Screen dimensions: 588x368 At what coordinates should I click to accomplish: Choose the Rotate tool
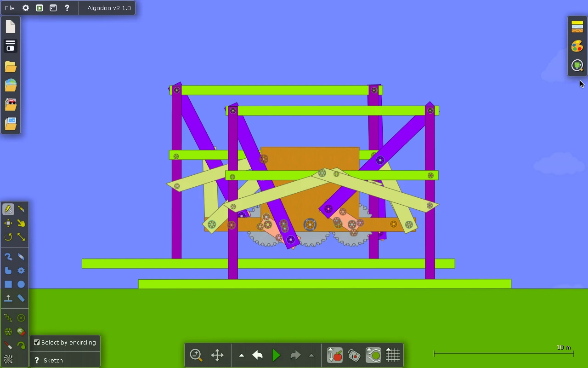pos(8,237)
